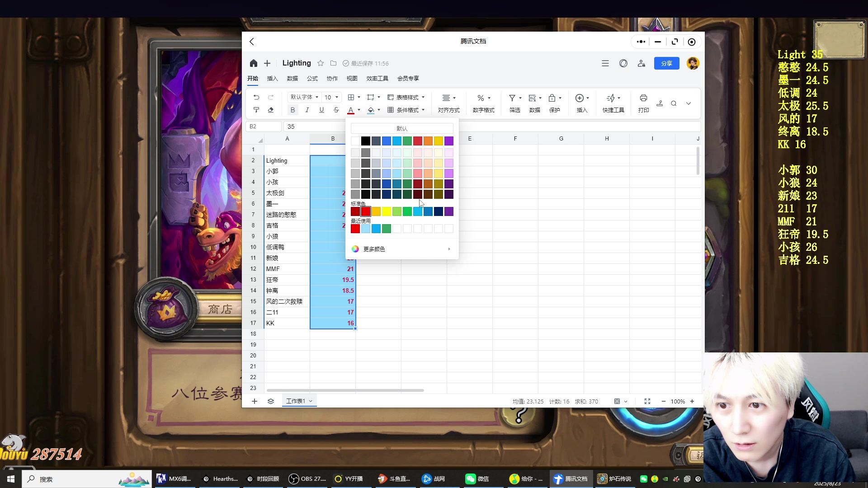
Task: Choose purple in the top color row
Action: (449, 141)
